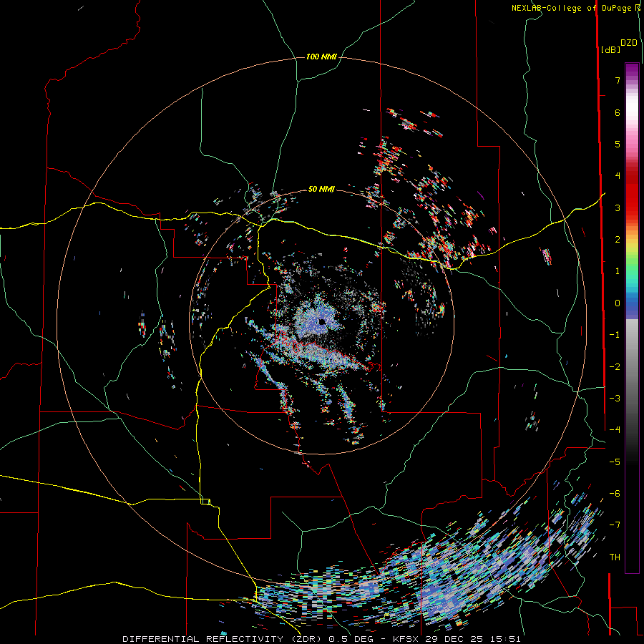This screenshot has width=644, height=644.
Task: Click the KFSX radar site identifier
Action: pos(407,639)
